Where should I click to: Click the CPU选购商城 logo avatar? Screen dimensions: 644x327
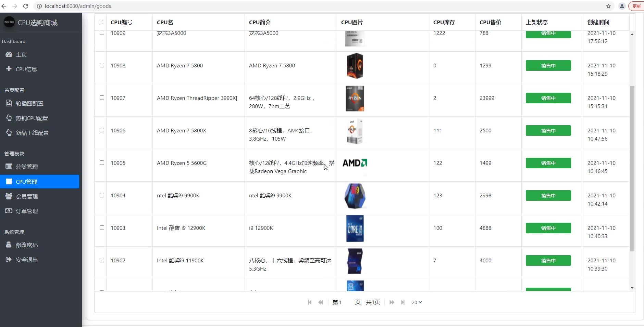[x=9, y=22]
